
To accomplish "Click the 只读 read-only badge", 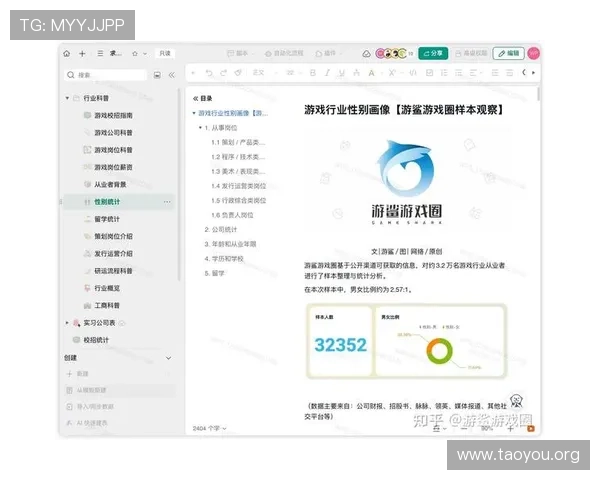I will (165, 53).
